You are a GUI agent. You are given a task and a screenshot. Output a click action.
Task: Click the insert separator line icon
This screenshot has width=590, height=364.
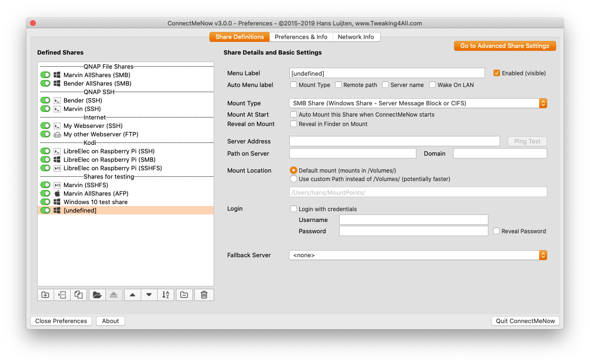[x=62, y=295]
